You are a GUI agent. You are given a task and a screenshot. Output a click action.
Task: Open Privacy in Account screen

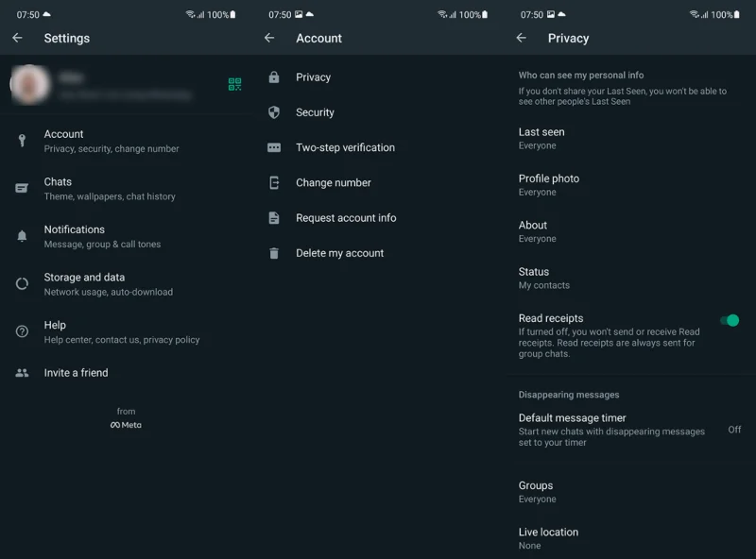click(x=378, y=77)
